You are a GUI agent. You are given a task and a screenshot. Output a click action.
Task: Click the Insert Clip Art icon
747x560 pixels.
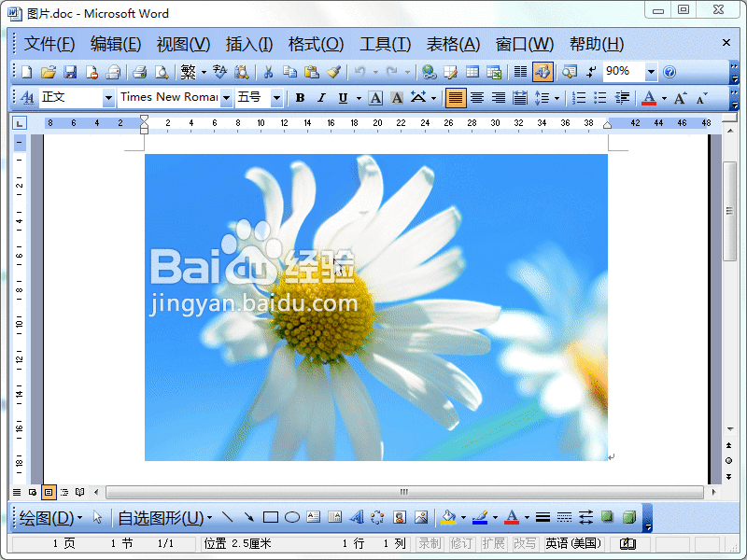pyautogui.click(x=400, y=517)
